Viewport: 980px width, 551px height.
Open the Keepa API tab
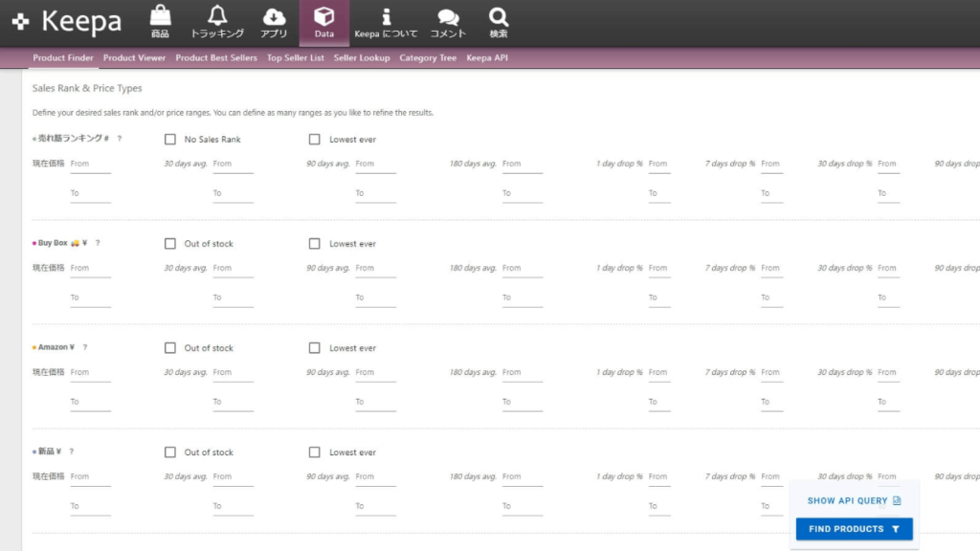(487, 57)
